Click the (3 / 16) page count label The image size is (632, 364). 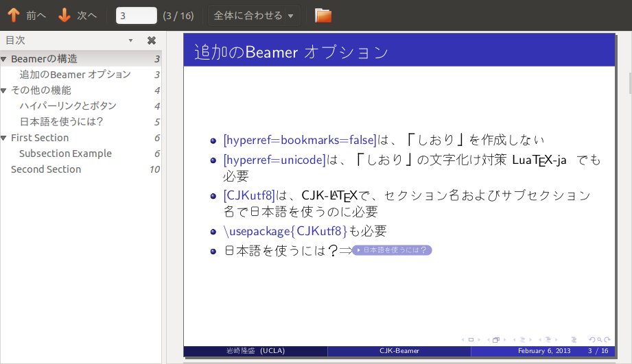pos(178,15)
